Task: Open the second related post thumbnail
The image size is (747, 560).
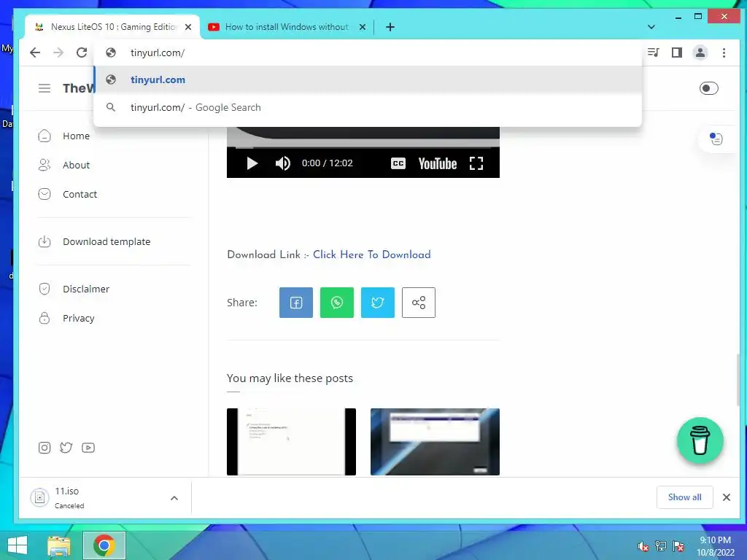Action: pos(435,441)
